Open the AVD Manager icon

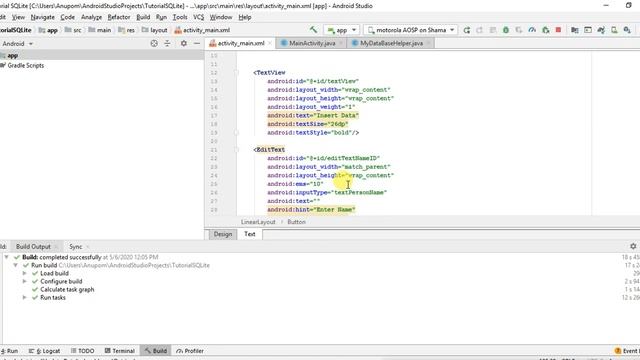pyautogui.click(x=614, y=30)
